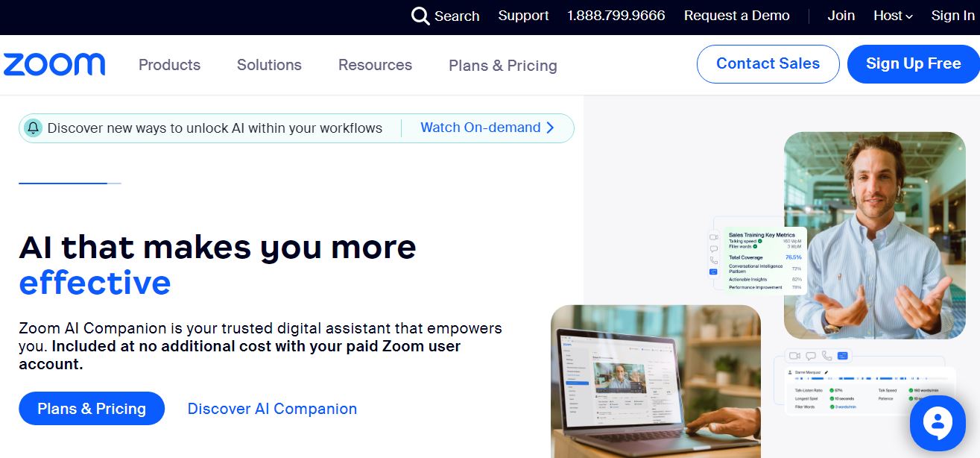Click the laptop screenshot thumbnail image
980x458 pixels.
[x=656, y=381]
